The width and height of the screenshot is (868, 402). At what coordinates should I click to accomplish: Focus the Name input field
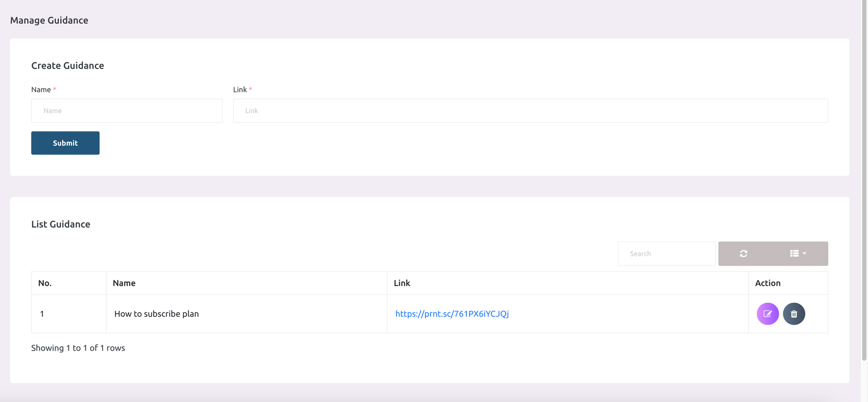coord(126,111)
